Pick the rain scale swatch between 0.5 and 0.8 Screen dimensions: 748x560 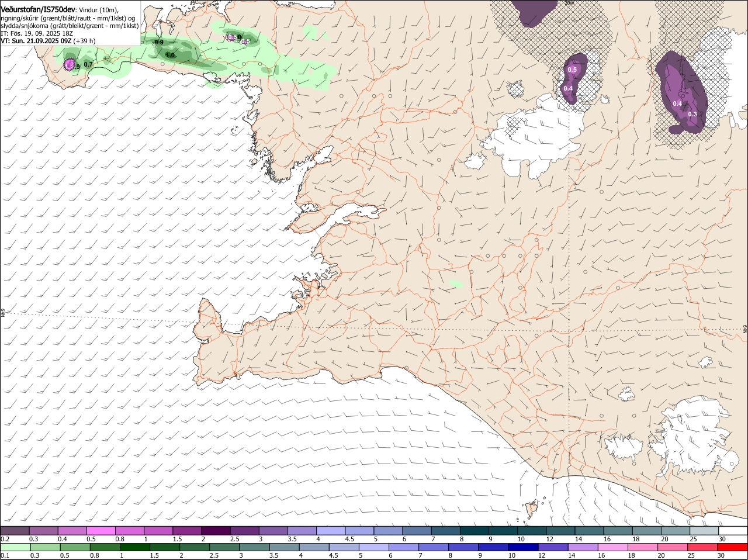pyautogui.click(x=75, y=547)
